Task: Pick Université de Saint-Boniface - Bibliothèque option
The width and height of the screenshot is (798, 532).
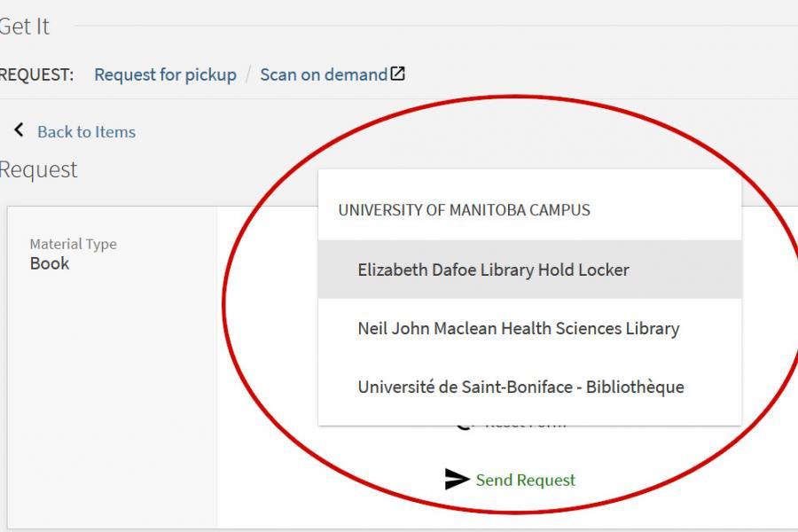Action: [x=520, y=387]
